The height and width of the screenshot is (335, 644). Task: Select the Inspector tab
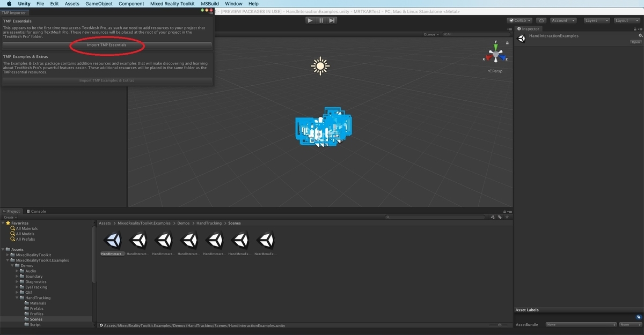[529, 29]
